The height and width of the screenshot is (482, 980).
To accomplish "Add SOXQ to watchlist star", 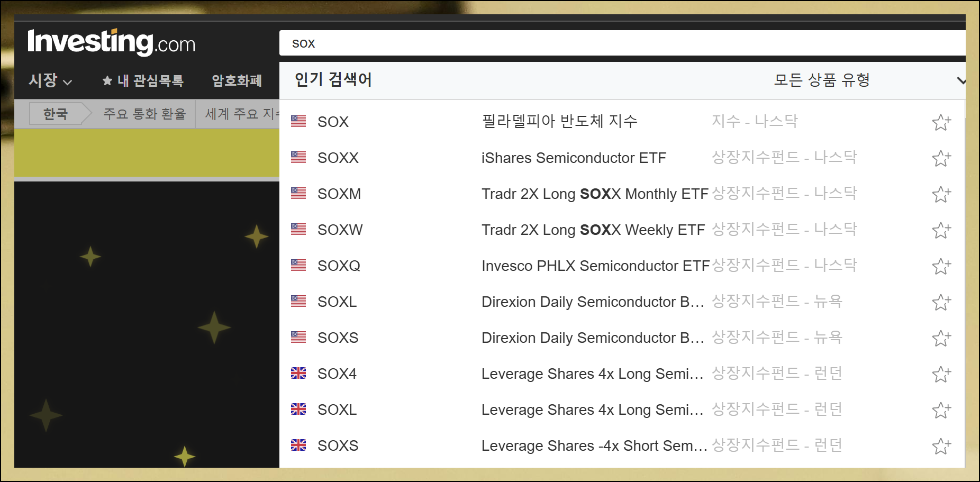I will point(941,266).
